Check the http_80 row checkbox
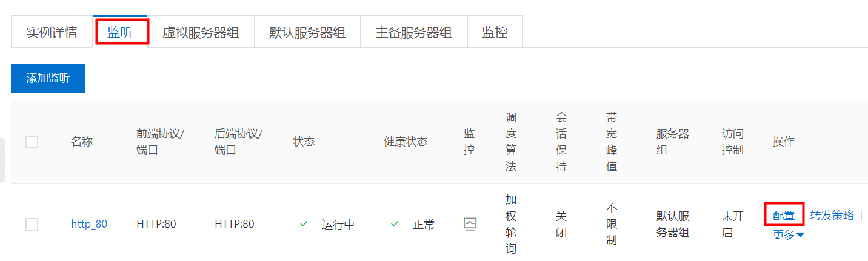This screenshot has height=261, width=868. coord(32,224)
